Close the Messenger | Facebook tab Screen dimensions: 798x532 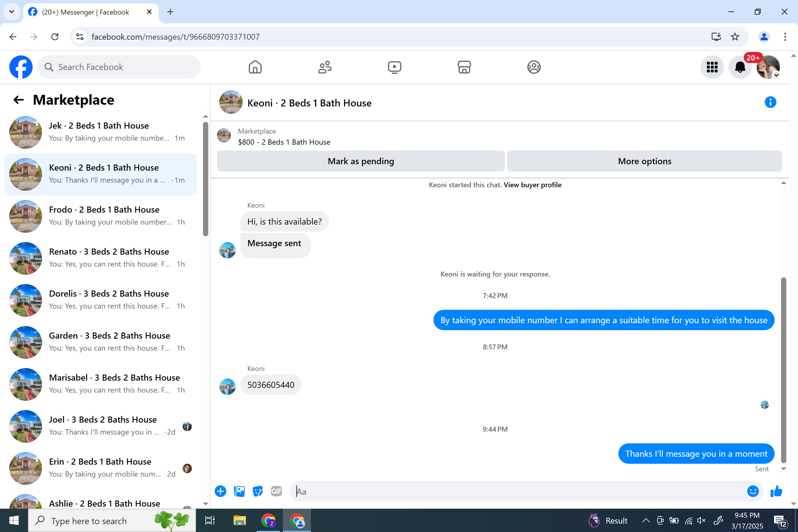(x=149, y=12)
